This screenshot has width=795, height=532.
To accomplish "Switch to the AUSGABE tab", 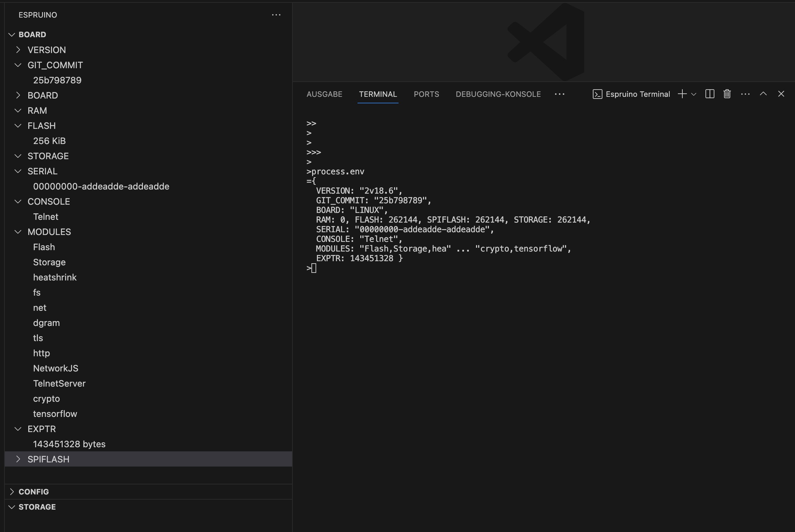I will pyautogui.click(x=324, y=94).
